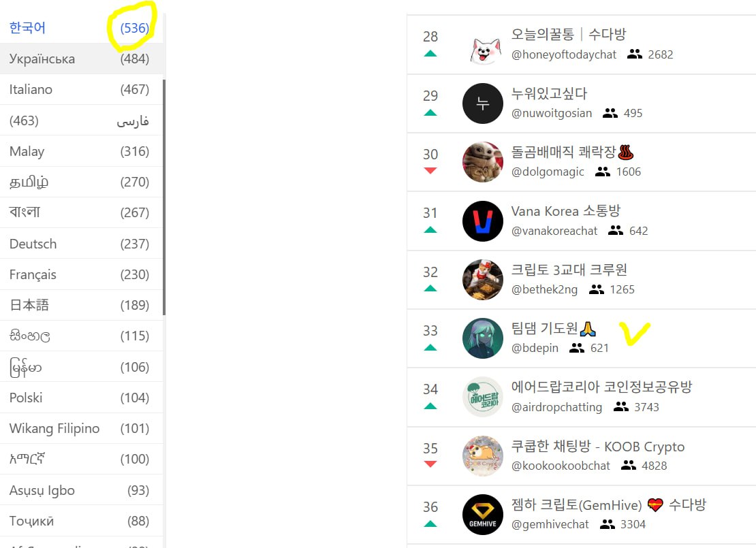This screenshot has height=548, width=756.
Task: Open the @gemhivechat channel link
Action: pos(550,524)
